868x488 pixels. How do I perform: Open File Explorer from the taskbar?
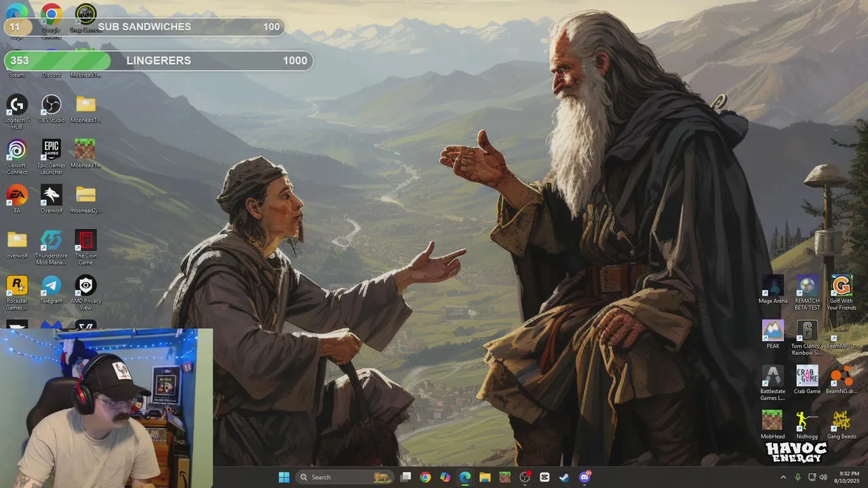tap(485, 477)
